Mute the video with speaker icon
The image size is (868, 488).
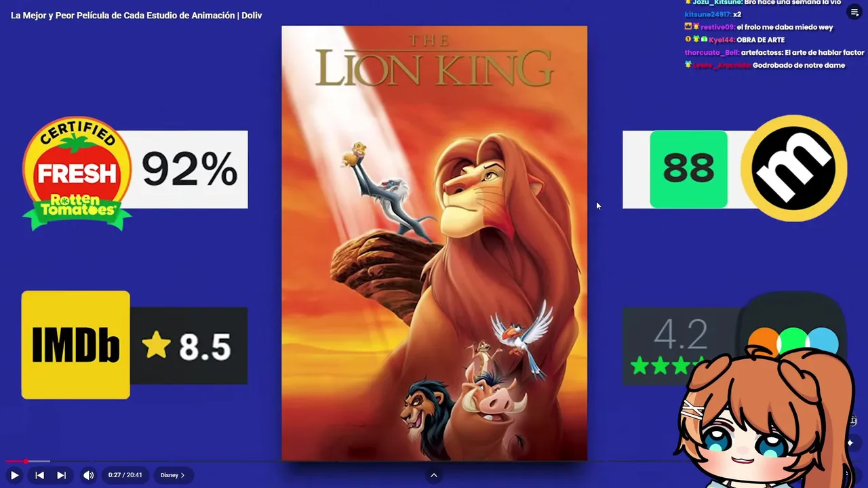point(88,475)
